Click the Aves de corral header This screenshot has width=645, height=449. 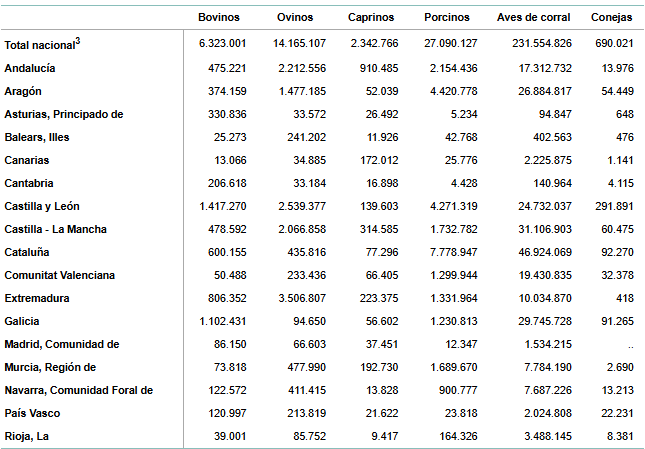[x=534, y=17]
